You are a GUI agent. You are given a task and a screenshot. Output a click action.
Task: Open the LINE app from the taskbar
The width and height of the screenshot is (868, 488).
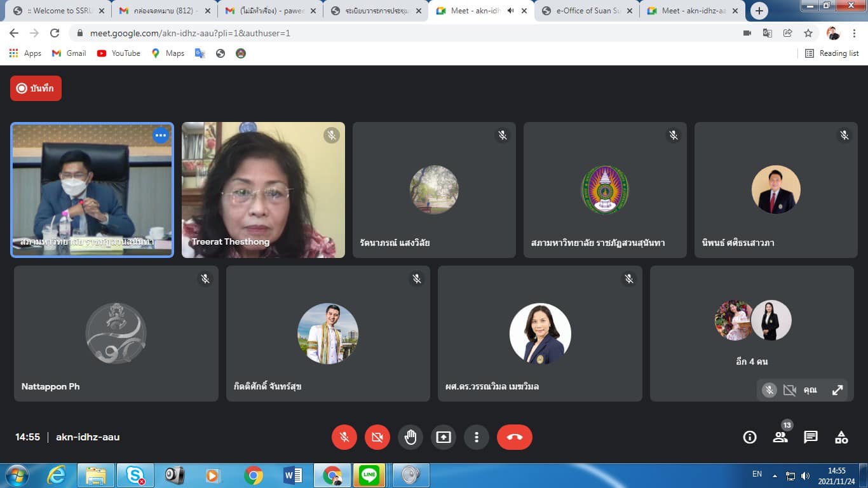coord(369,475)
